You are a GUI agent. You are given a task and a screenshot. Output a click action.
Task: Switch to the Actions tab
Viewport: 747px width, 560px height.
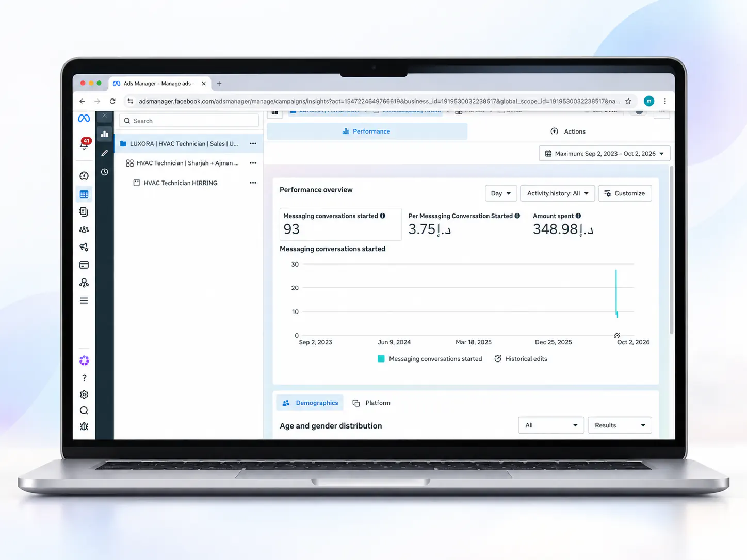[x=568, y=131]
